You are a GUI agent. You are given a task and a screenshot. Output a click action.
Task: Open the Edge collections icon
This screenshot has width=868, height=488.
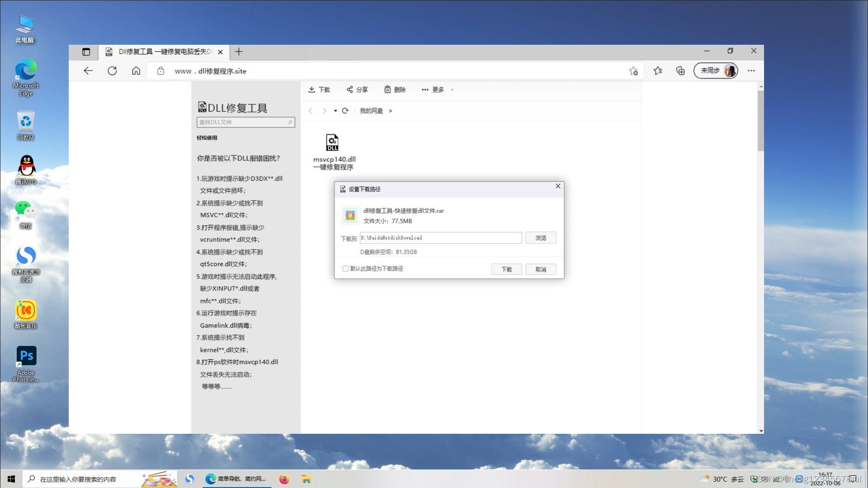(x=680, y=70)
